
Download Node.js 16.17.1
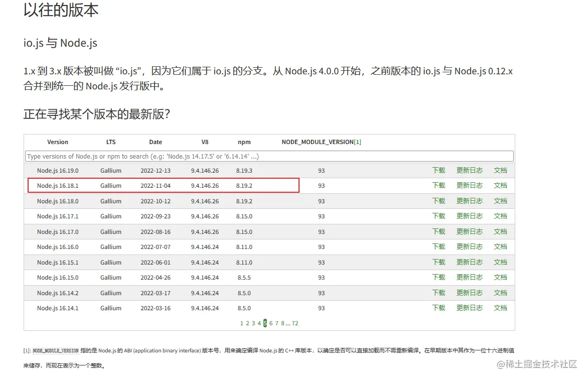coord(438,216)
